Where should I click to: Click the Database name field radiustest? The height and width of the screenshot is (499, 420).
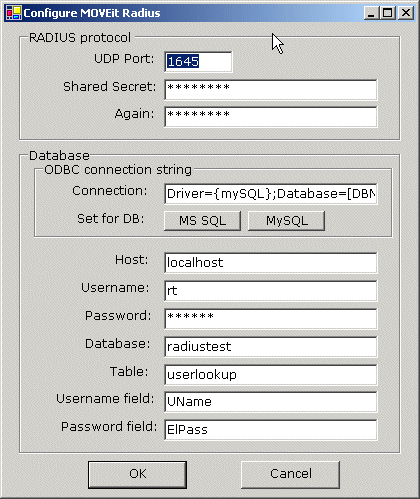pos(271,347)
